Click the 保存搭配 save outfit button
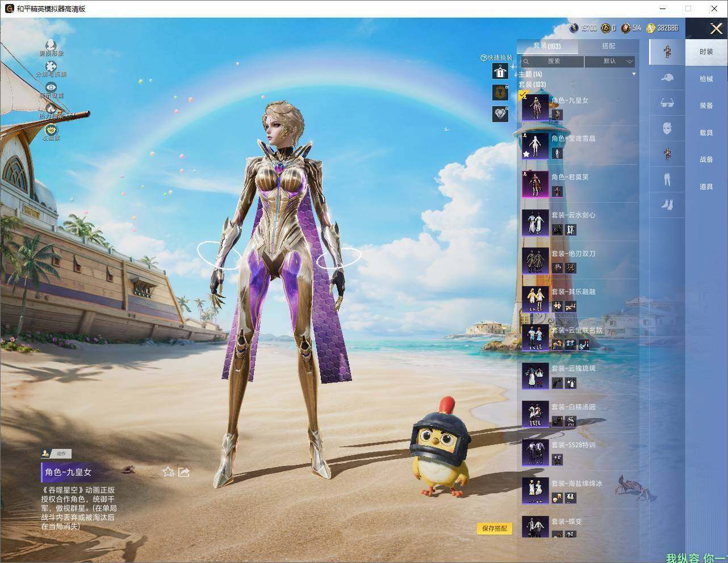728x563 pixels. 494,528
